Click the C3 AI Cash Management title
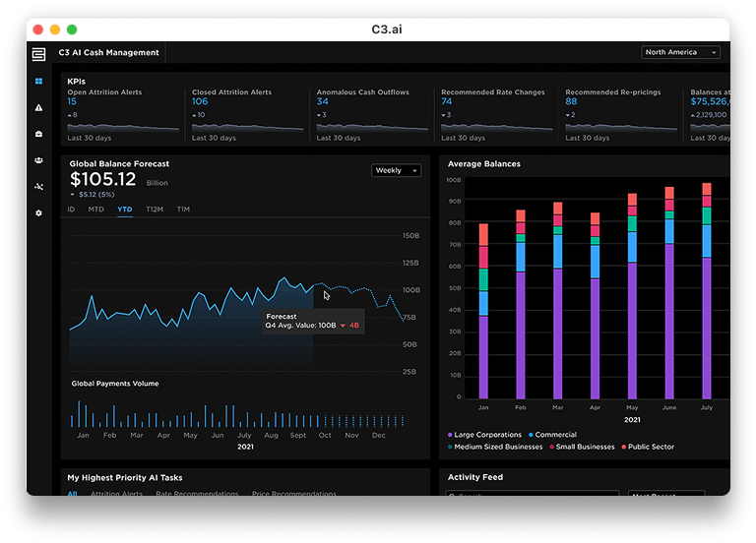The width and height of the screenshot is (756, 543). click(108, 52)
